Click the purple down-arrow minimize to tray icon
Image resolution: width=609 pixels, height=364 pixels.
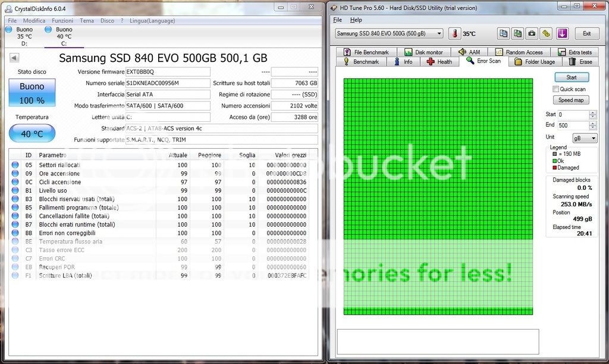coord(563,33)
